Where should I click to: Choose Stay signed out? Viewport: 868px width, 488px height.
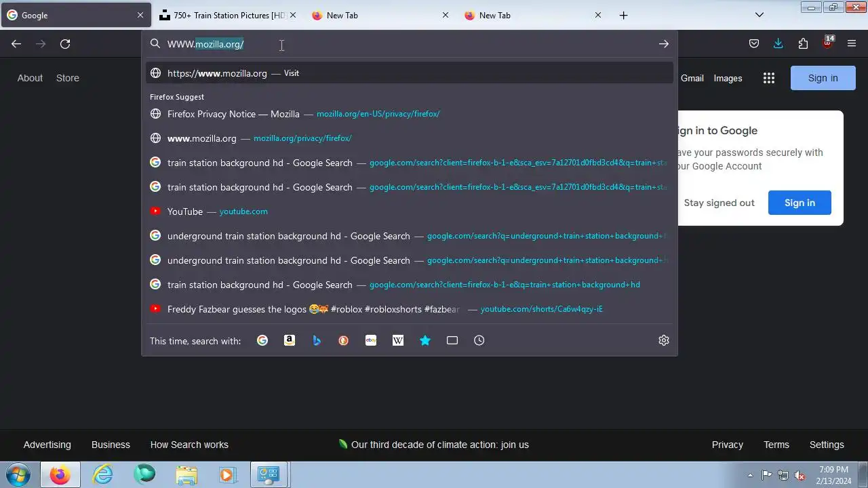(719, 203)
